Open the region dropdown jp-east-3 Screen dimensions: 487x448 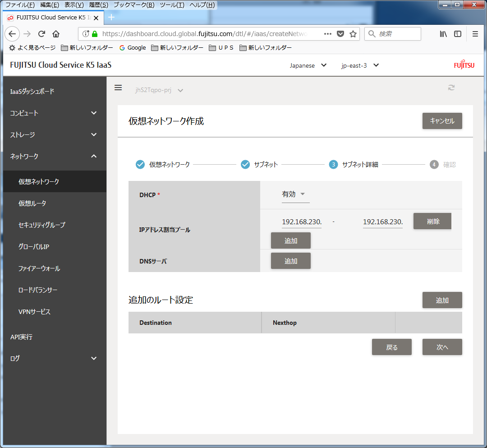(x=360, y=65)
